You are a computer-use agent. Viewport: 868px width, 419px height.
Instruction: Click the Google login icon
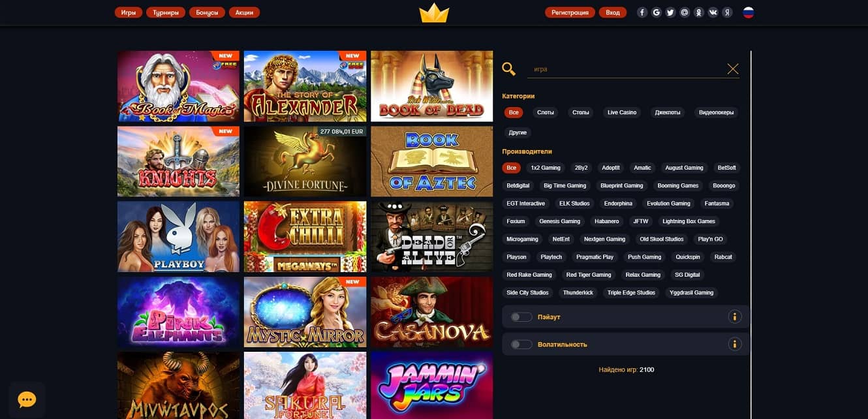656,12
